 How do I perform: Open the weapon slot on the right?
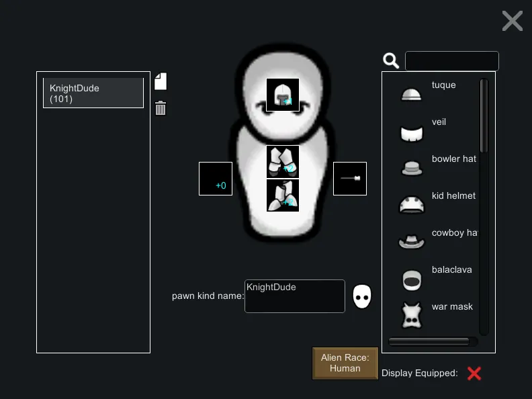[350, 179]
